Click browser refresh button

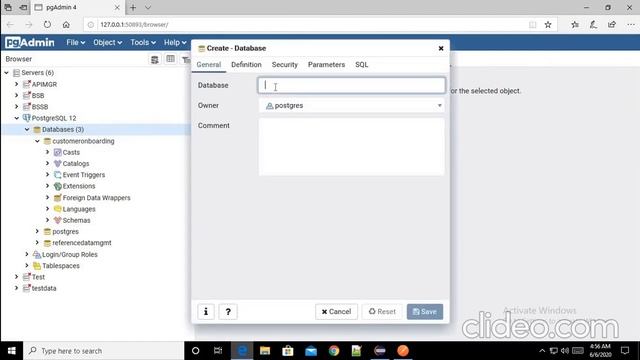pyautogui.click(x=47, y=24)
